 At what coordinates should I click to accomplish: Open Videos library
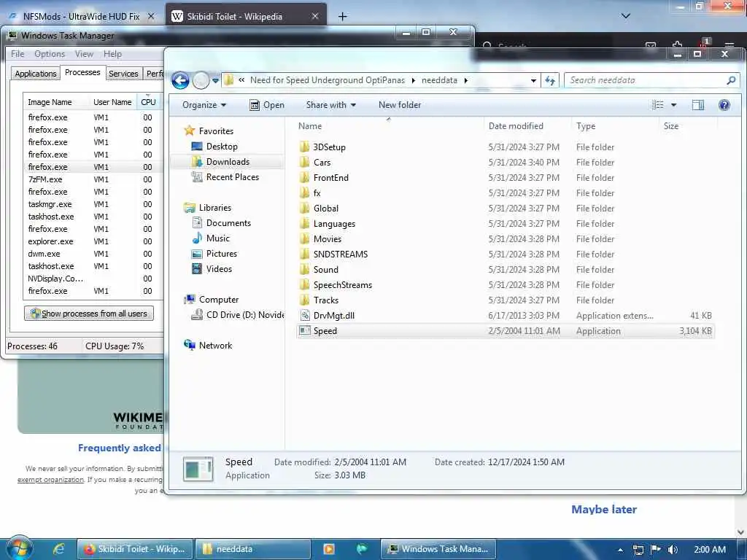tap(219, 268)
